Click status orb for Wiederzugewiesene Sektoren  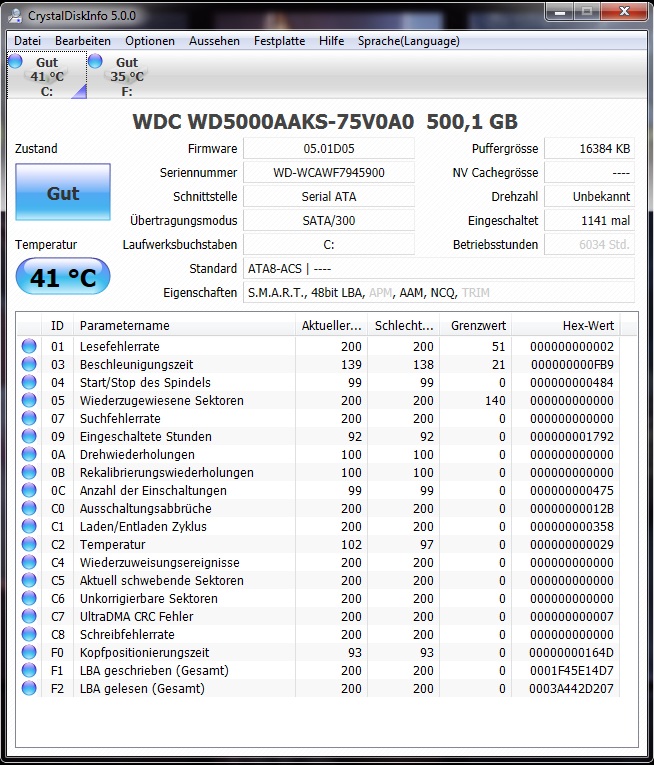(x=29, y=400)
